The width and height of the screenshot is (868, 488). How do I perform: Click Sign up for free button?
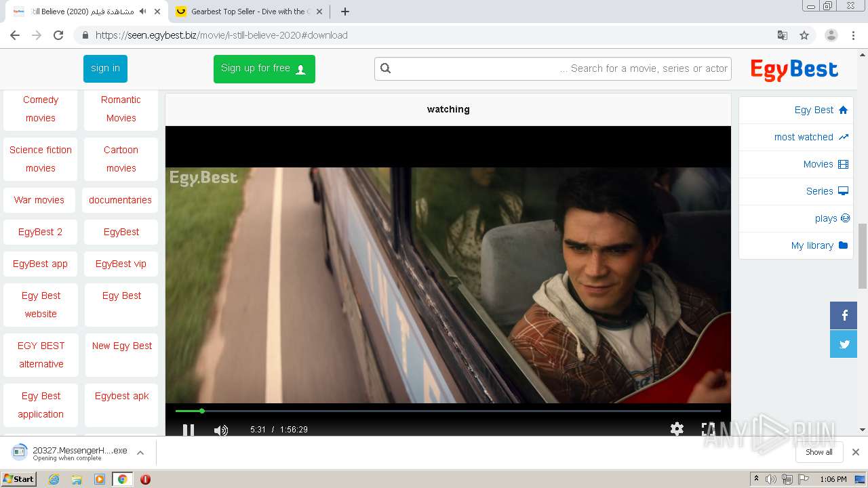point(264,68)
